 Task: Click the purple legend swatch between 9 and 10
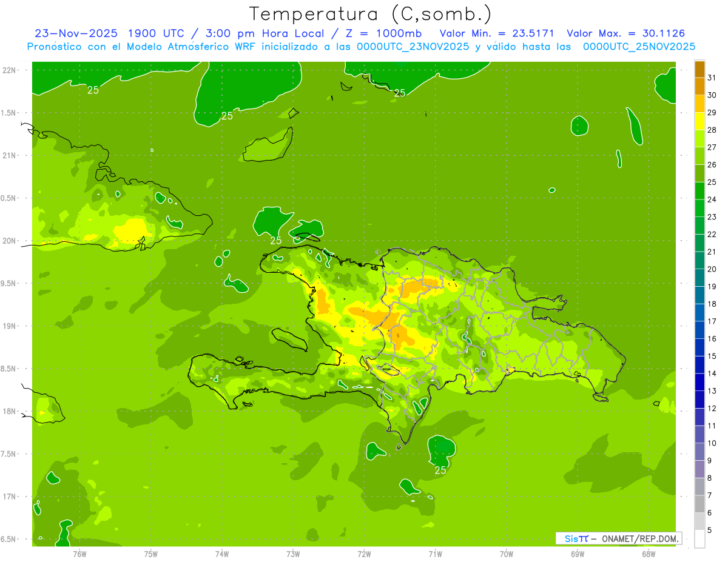tap(699, 452)
